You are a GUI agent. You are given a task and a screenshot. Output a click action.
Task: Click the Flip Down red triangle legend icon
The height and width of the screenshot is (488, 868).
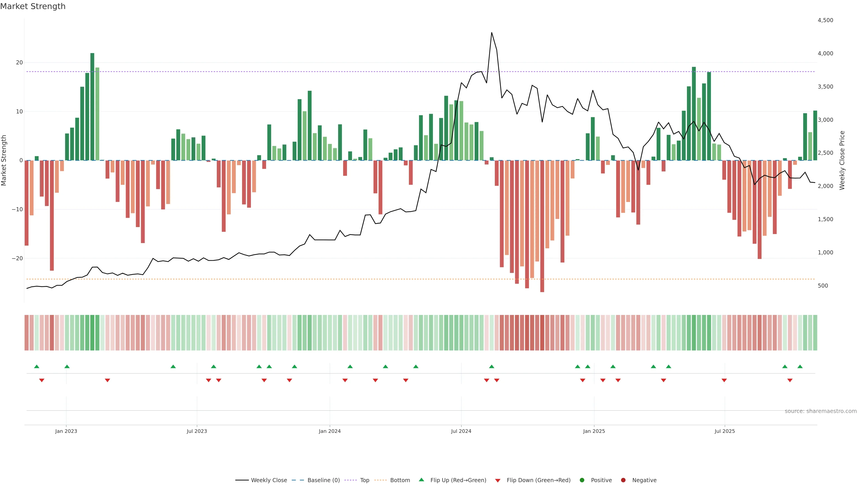498,481
